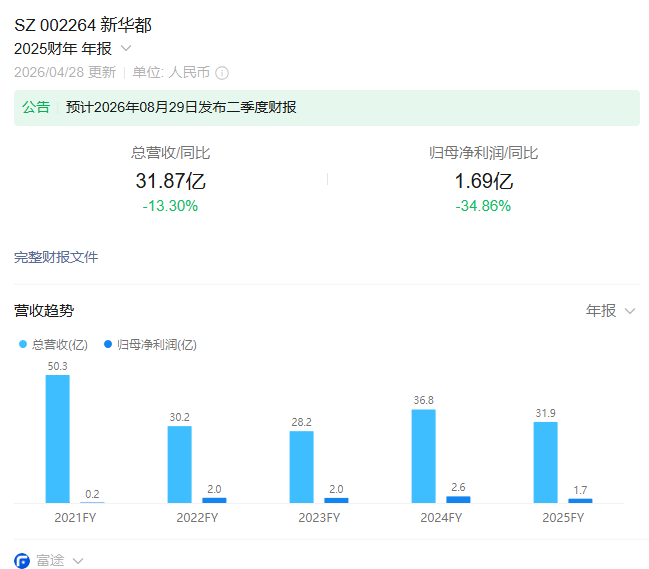The width and height of the screenshot is (649, 569).
Task: Click the SZ 002264 新华都 title
Action: 83,25
